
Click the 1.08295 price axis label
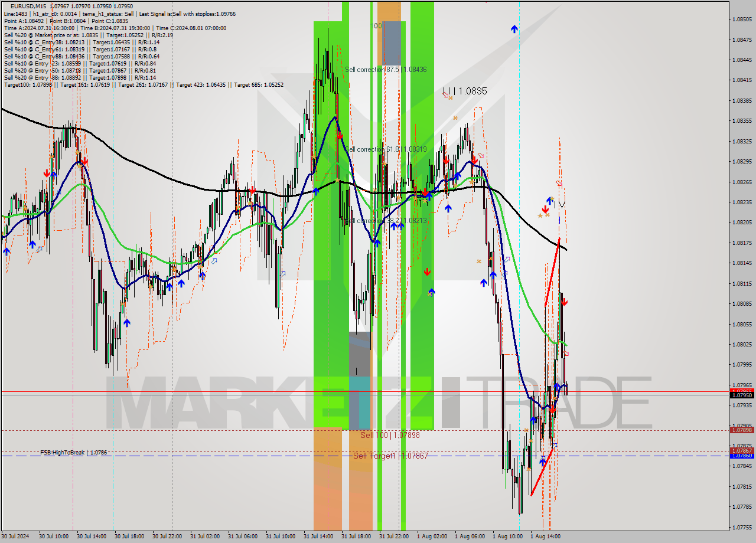(742, 162)
